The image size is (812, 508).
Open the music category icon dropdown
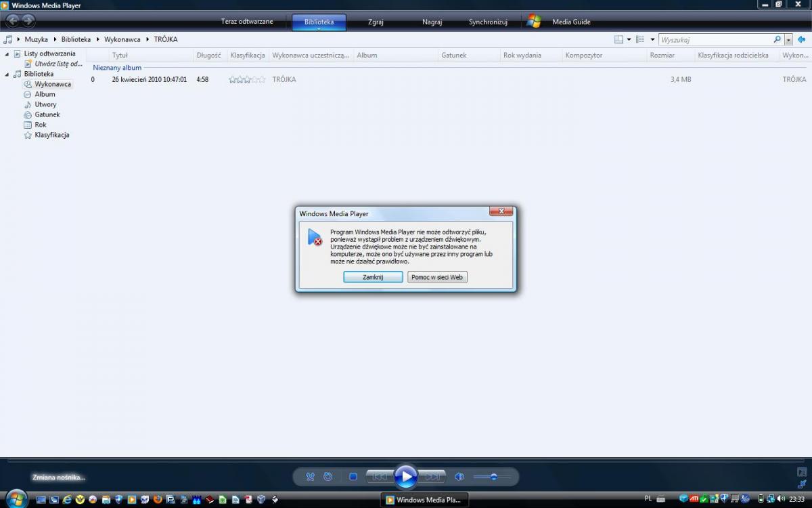click(8, 39)
